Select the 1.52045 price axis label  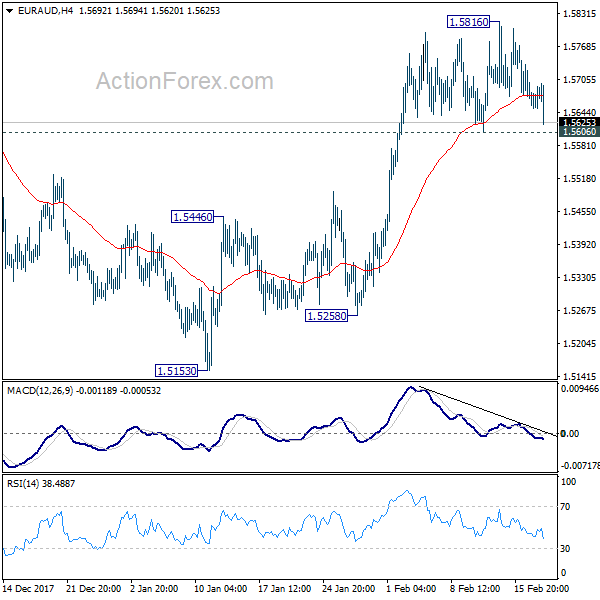point(579,344)
